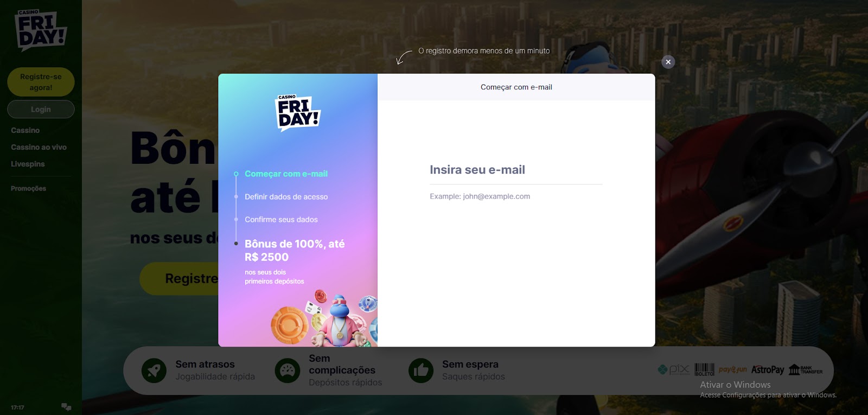Viewport: 868px width, 415px height.
Task: Click the Pay4Fun payment logo
Action: pos(733,370)
